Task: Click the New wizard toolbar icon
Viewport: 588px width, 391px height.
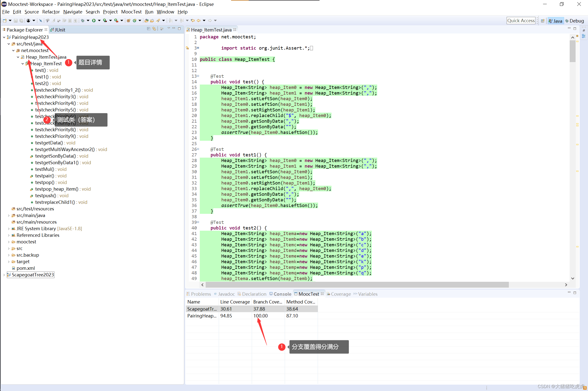Action: click(5, 21)
